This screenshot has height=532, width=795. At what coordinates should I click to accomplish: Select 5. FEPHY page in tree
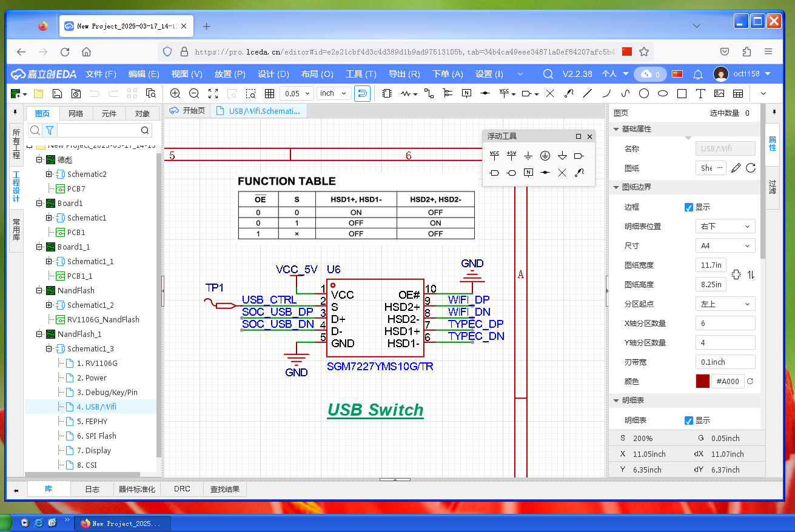tap(92, 422)
